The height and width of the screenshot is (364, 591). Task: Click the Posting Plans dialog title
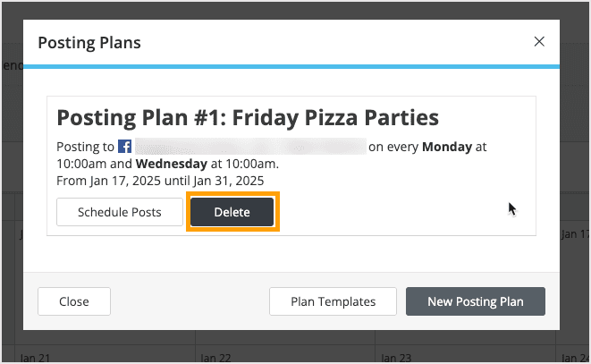(89, 42)
